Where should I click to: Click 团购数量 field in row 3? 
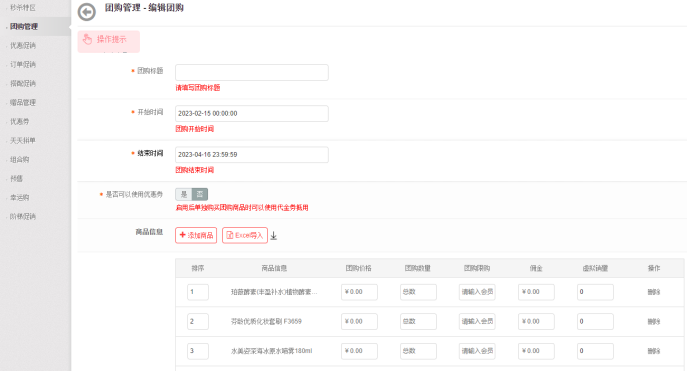point(418,351)
